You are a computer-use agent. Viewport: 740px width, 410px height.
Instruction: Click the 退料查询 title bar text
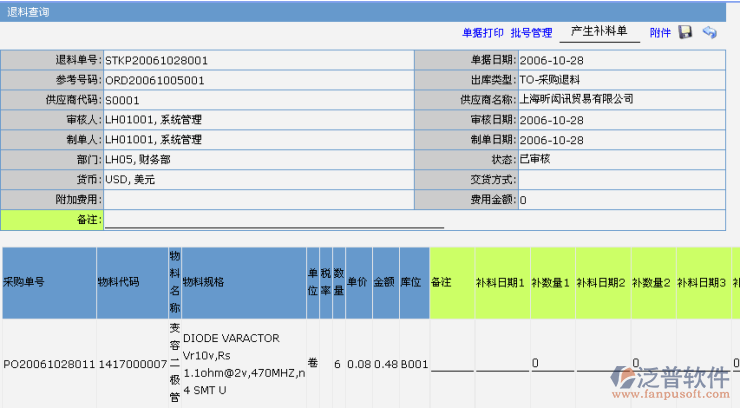(x=28, y=12)
